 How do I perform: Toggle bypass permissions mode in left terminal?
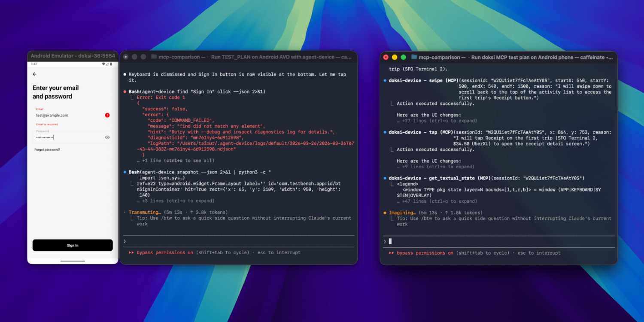click(x=165, y=253)
